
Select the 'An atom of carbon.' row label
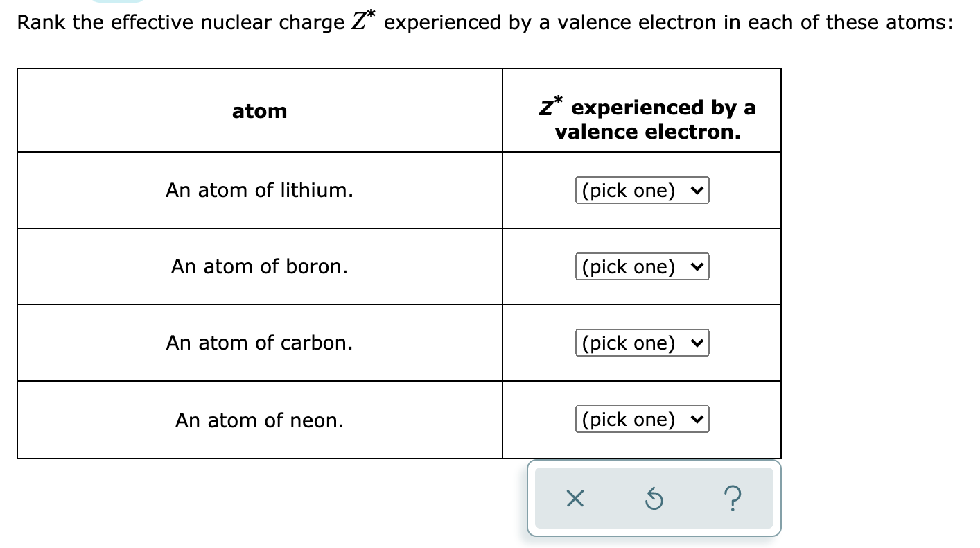pyautogui.click(x=259, y=343)
